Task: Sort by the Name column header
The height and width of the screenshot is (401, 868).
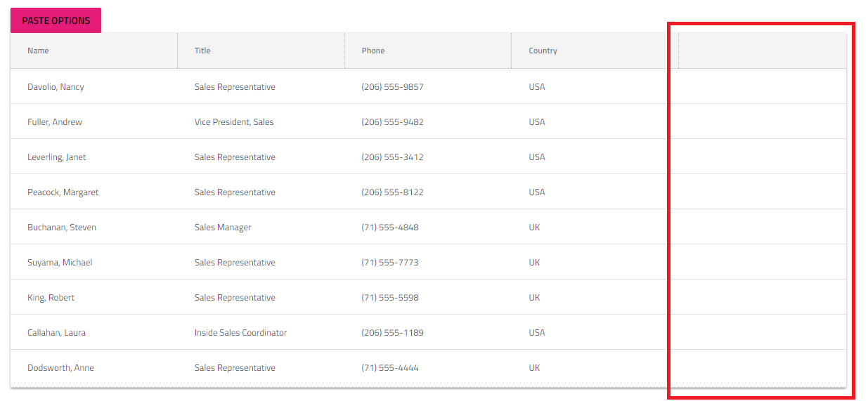Action: pos(38,51)
